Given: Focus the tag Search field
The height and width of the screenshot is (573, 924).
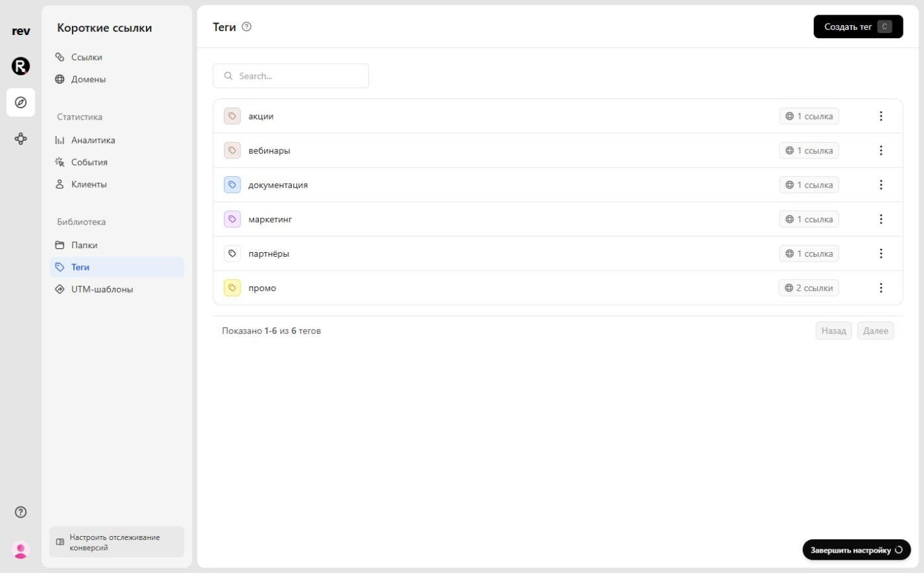Looking at the screenshot, I should [x=291, y=76].
